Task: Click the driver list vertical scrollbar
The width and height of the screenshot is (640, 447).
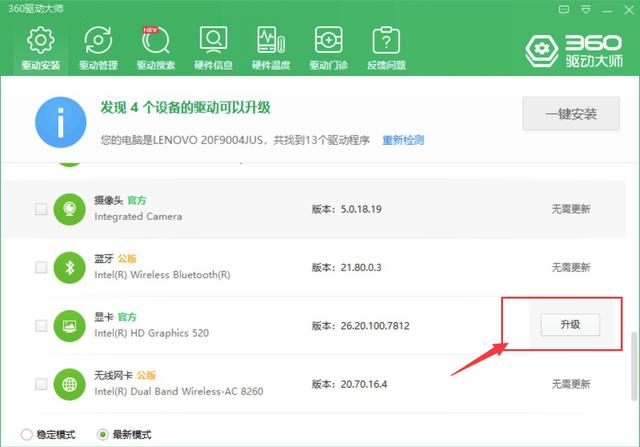Action: coord(634,366)
